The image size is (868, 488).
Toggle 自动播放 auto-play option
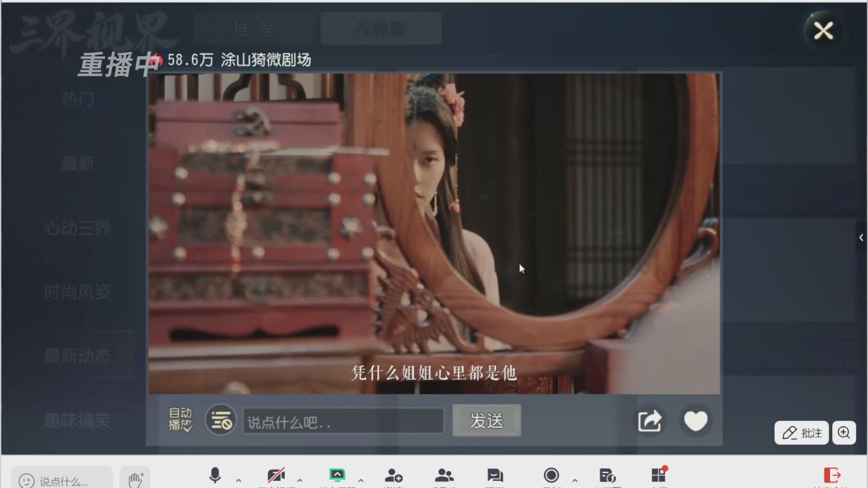(x=180, y=419)
